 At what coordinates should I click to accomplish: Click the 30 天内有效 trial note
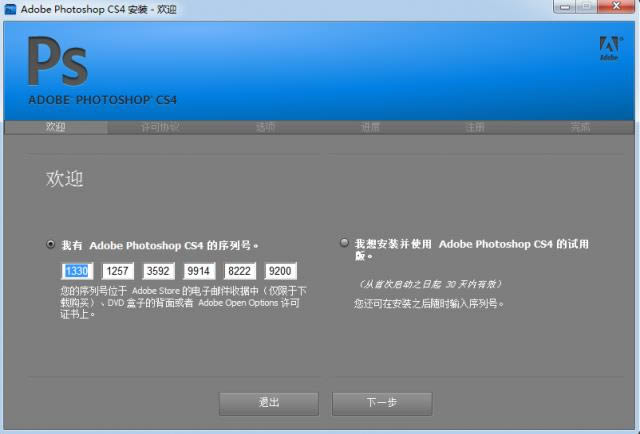coord(430,284)
